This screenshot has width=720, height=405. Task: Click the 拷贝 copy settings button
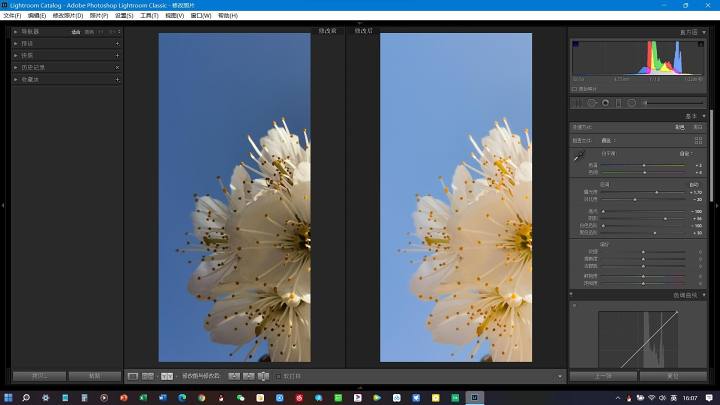coord(39,376)
